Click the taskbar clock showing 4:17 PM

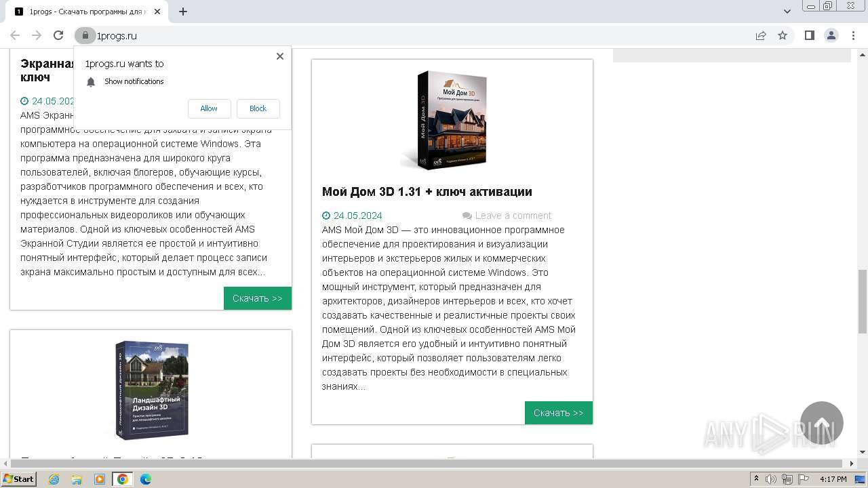pos(833,479)
